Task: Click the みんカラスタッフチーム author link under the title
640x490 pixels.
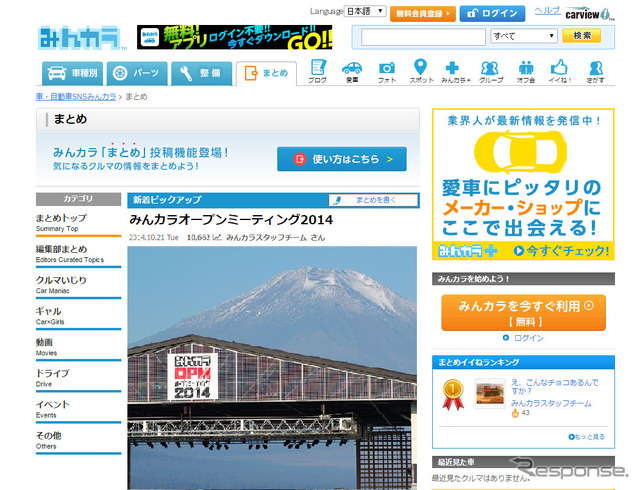Action: [266, 238]
